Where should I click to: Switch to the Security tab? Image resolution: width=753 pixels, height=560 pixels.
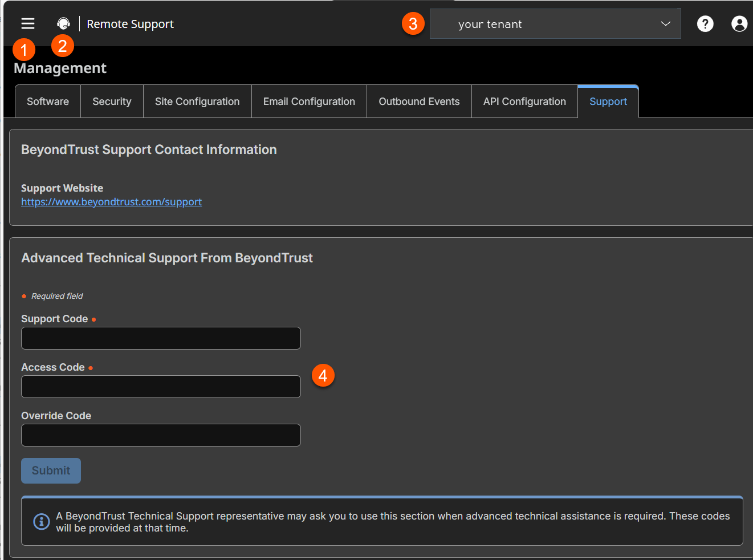tap(112, 102)
